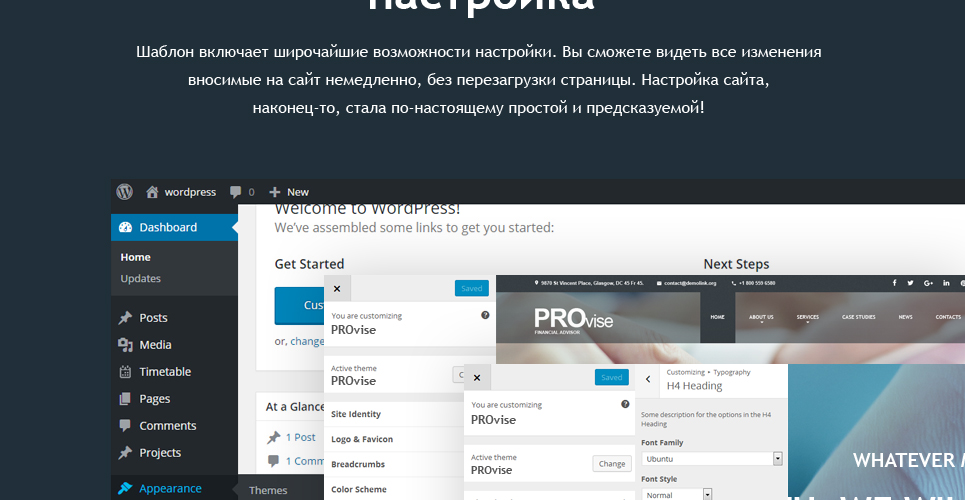Close the front customizer panel beside H4 Heading
The height and width of the screenshot is (500, 965).
(x=477, y=377)
